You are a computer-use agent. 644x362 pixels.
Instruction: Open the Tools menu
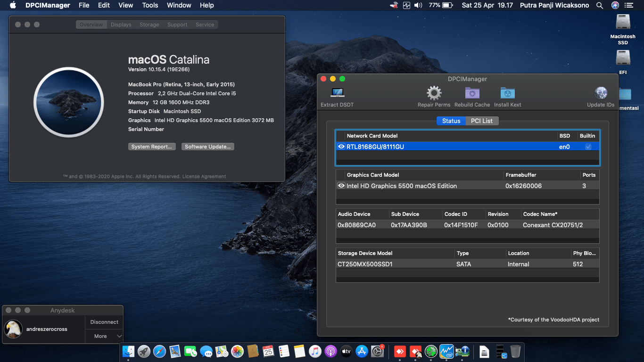click(150, 5)
